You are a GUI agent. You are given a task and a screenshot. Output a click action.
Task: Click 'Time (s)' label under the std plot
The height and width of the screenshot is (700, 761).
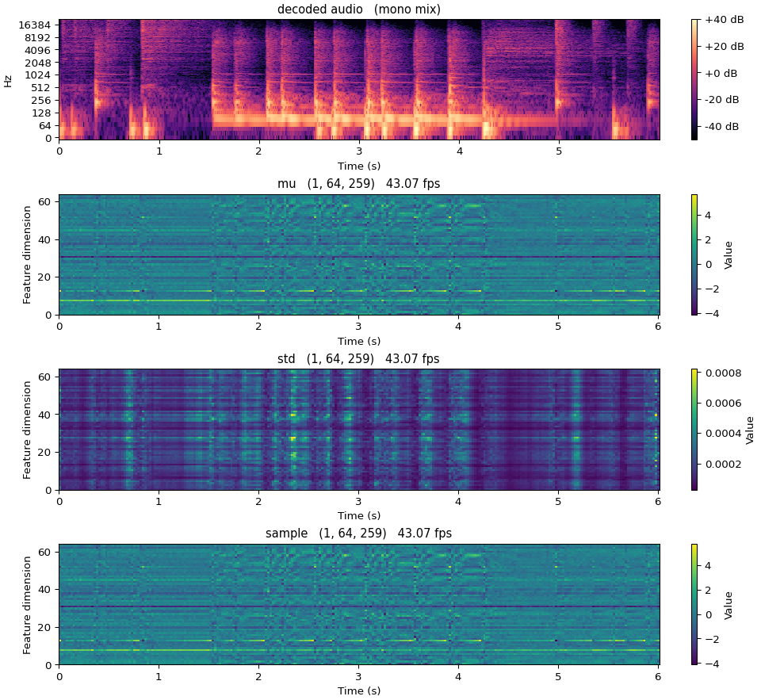(x=359, y=515)
